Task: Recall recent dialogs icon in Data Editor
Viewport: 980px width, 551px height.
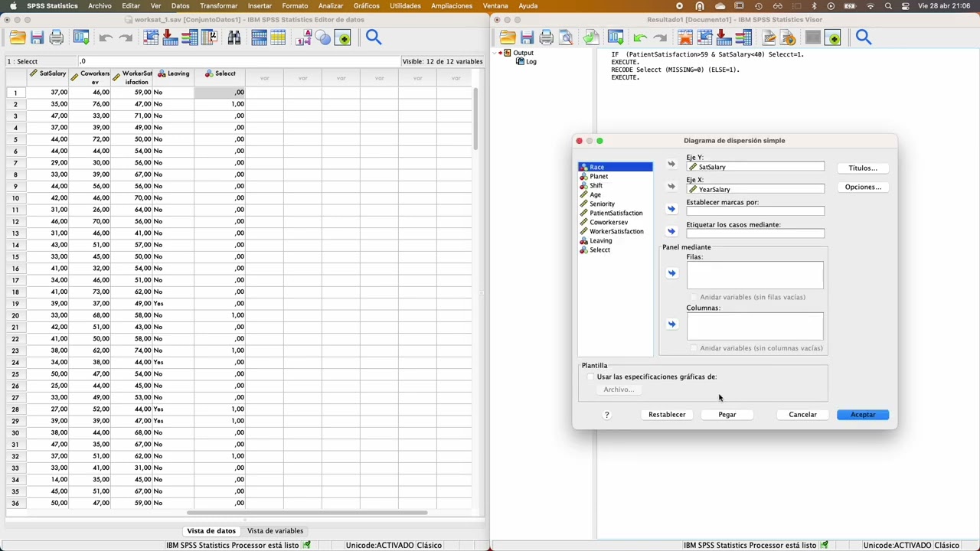Action: [x=80, y=37]
